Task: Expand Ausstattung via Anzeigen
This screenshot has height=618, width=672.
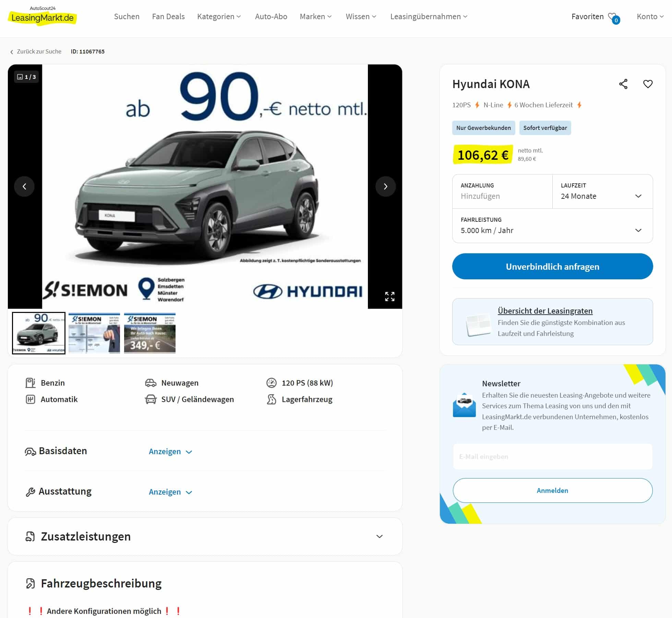Action: [170, 492]
